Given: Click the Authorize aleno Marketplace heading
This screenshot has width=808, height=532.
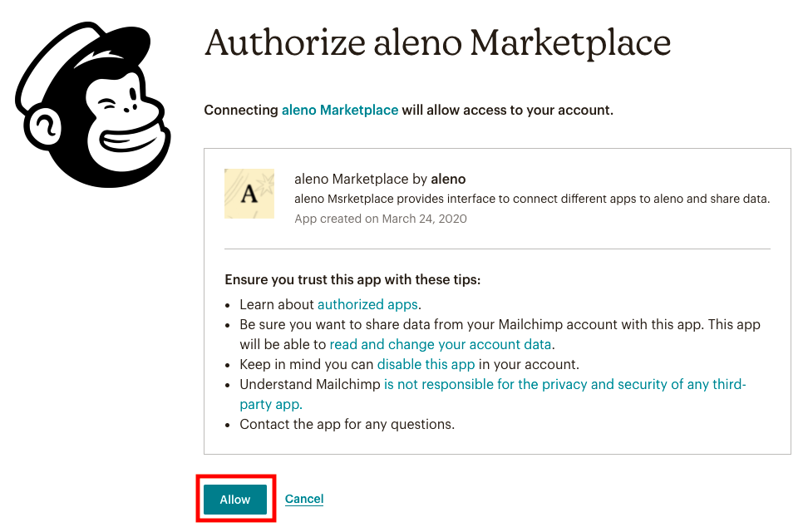Looking at the screenshot, I should tap(437, 42).
